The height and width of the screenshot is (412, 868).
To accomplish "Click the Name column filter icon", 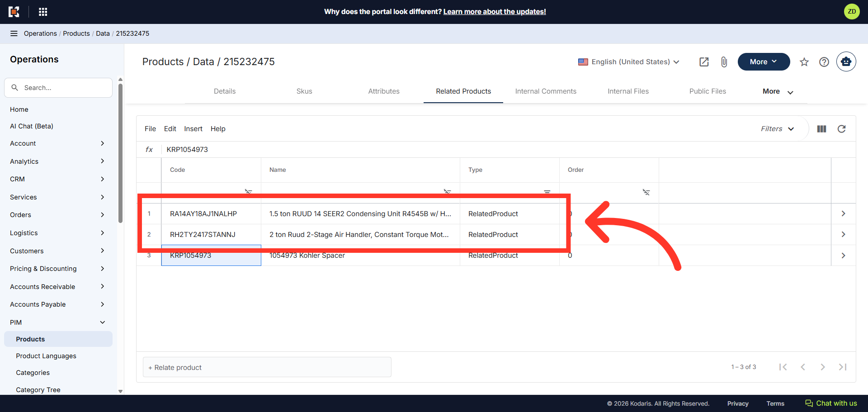I will click(448, 192).
